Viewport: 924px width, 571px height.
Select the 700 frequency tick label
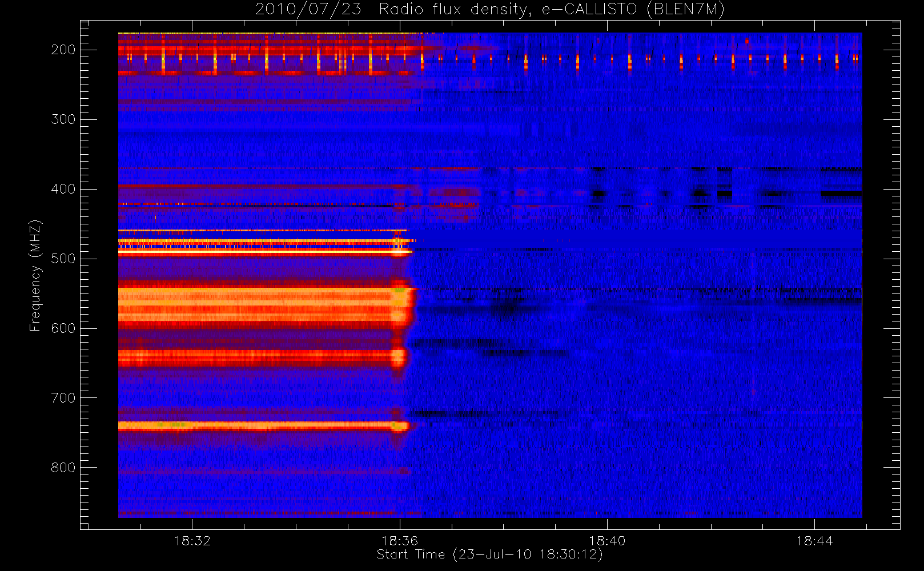[x=63, y=398]
